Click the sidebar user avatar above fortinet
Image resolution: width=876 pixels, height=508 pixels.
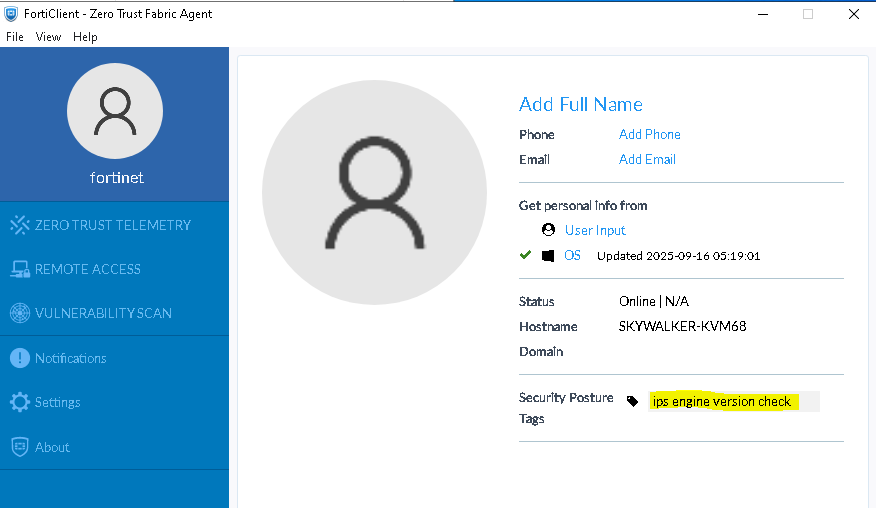tap(115, 111)
